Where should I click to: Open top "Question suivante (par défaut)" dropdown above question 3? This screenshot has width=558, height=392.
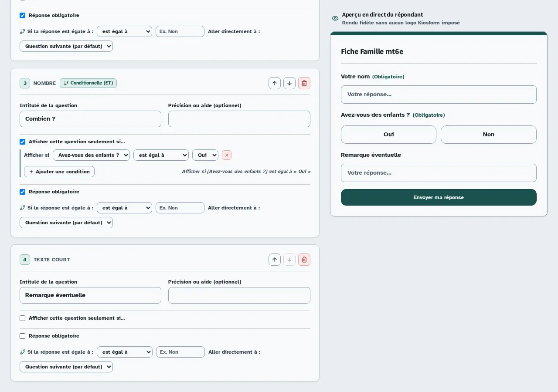[66, 46]
